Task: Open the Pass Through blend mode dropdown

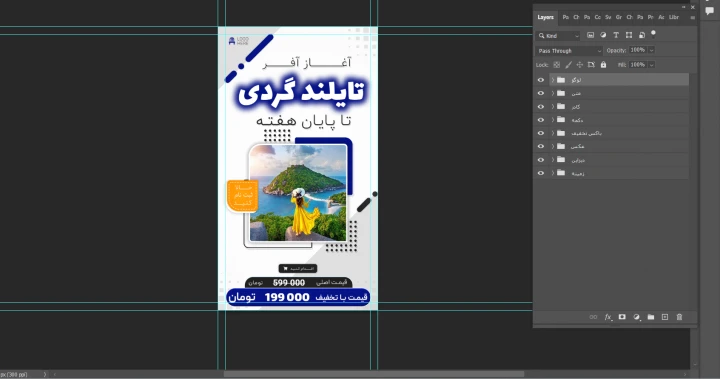Action: click(x=569, y=51)
